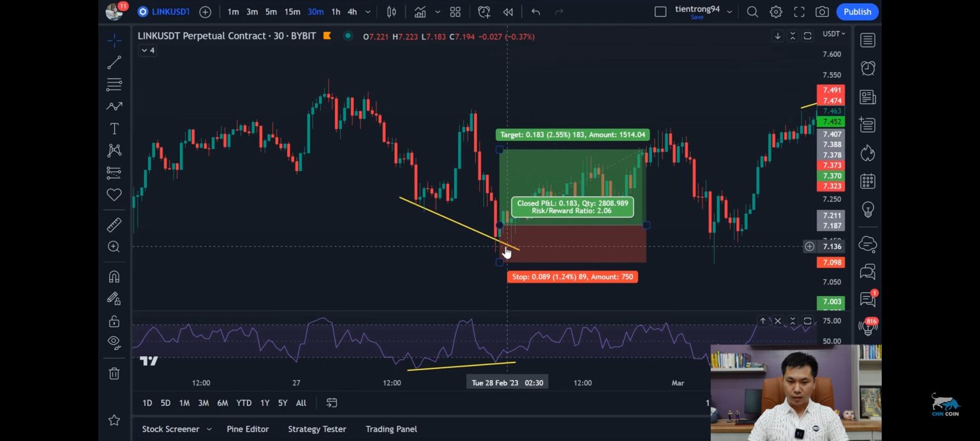The image size is (980, 441).
Task: Expand the timeframe dropdown arrow
Action: [x=368, y=11]
